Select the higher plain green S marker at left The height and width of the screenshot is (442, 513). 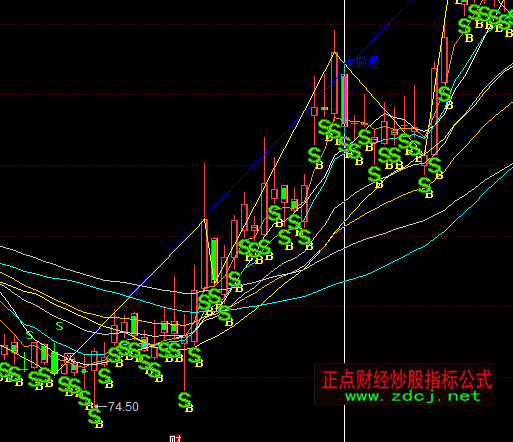tap(59, 326)
